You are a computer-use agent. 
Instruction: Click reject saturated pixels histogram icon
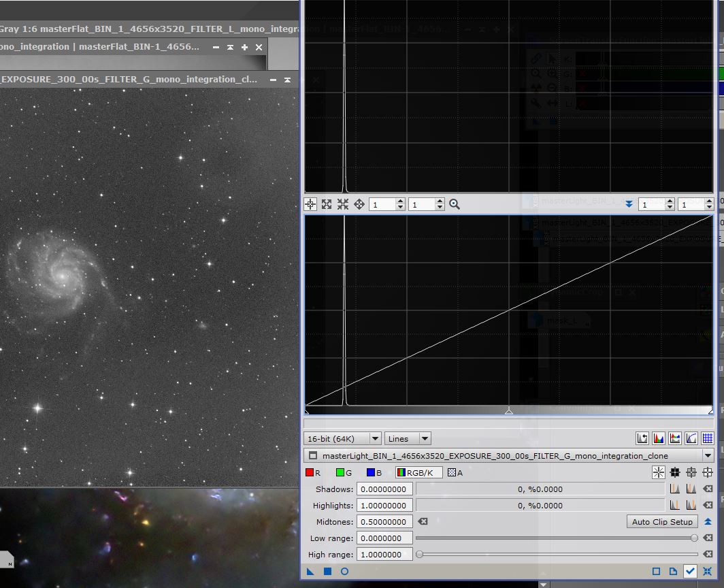pos(642,438)
